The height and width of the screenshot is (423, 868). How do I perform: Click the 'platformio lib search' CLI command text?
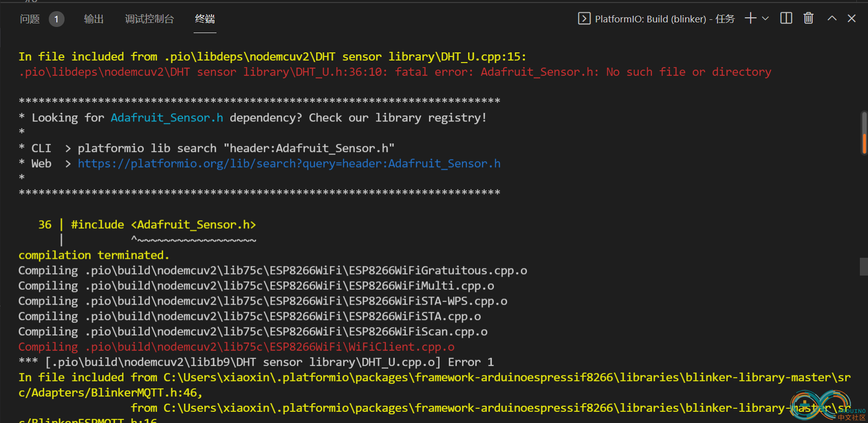tap(236, 148)
